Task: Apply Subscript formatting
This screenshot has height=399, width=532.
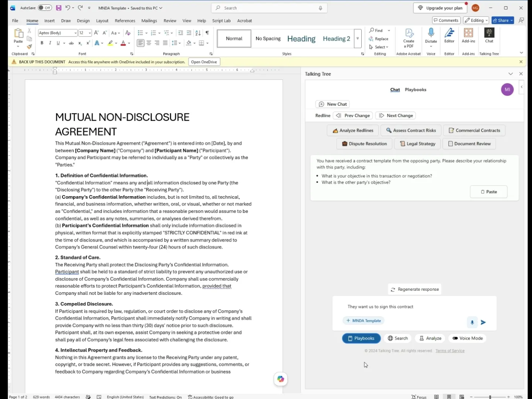Action: click(x=80, y=43)
